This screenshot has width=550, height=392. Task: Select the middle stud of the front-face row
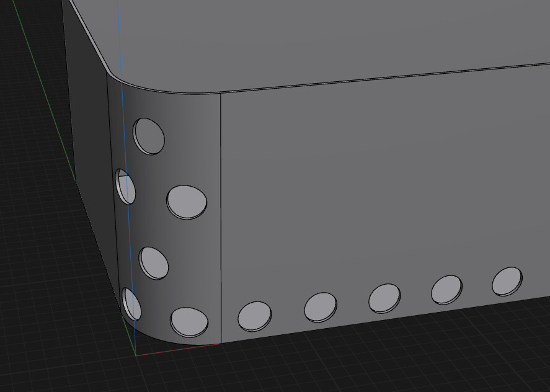pos(384,298)
